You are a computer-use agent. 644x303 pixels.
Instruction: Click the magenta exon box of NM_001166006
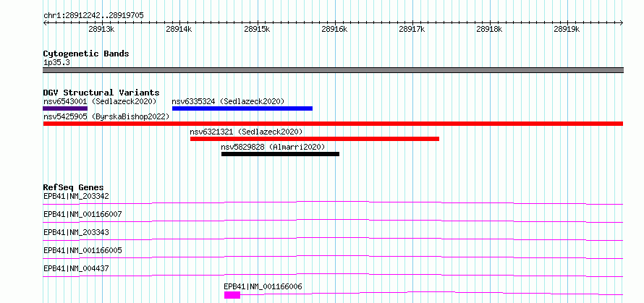click(x=232, y=295)
